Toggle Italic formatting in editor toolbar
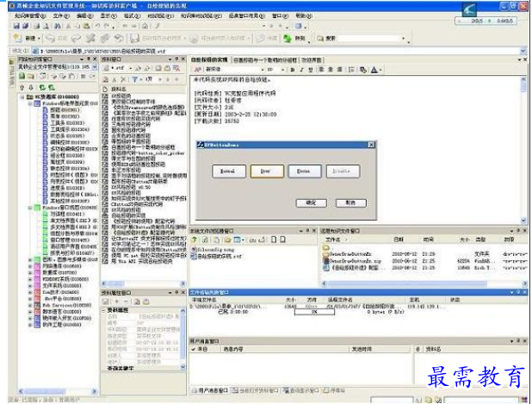The width and height of the screenshot is (532, 404). click(x=301, y=70)
